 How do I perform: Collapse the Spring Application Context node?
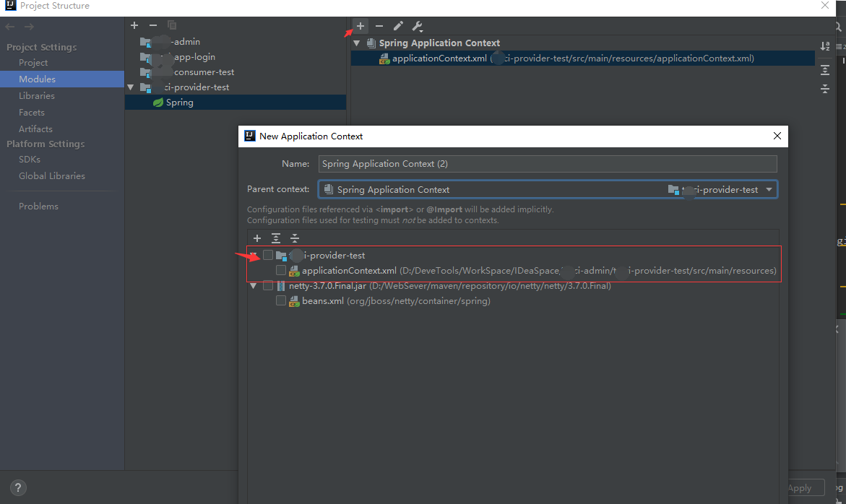click(356, 43)
